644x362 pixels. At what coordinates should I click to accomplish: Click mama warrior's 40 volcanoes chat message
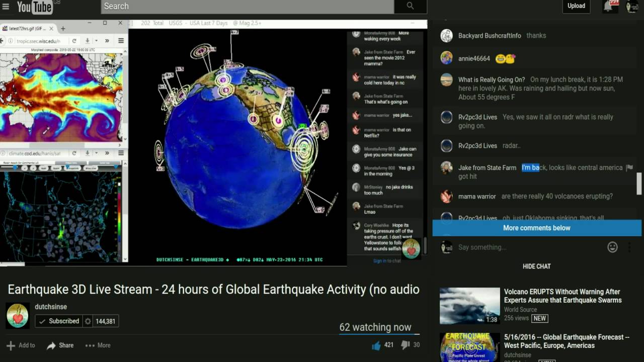point(557,196)
